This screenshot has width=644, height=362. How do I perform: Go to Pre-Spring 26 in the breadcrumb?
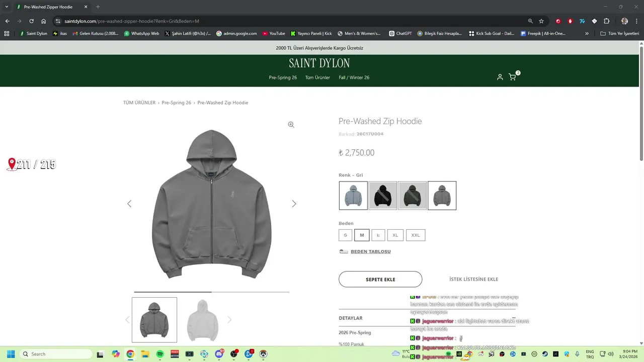coord(176,103)
